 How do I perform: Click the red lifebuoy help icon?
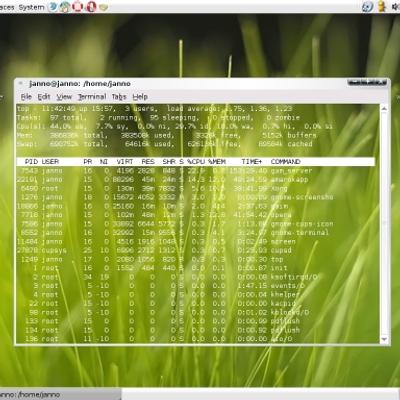point(78,6)
